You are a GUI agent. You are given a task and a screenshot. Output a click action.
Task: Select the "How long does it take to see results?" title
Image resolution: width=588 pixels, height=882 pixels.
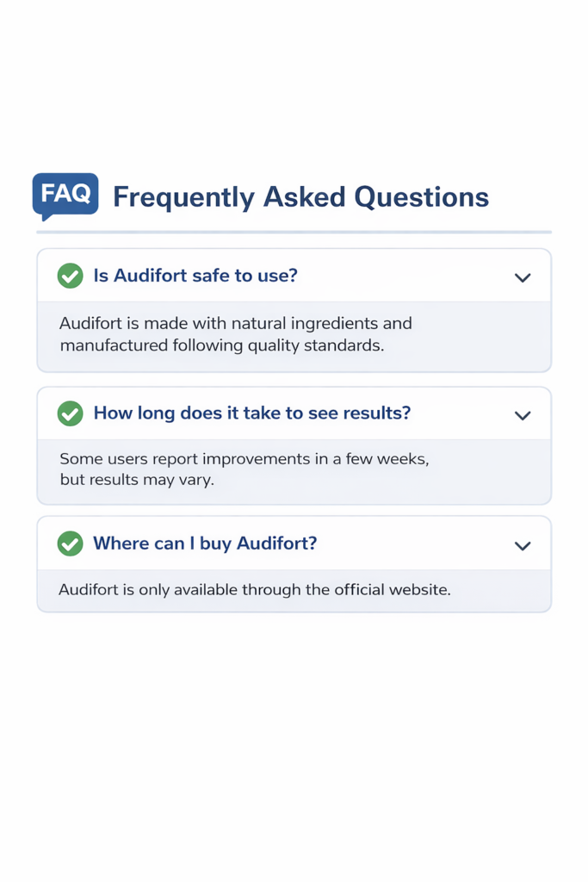251,413
